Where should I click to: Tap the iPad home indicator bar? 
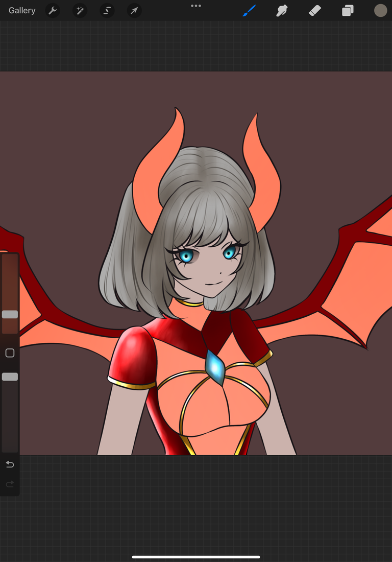196,557
